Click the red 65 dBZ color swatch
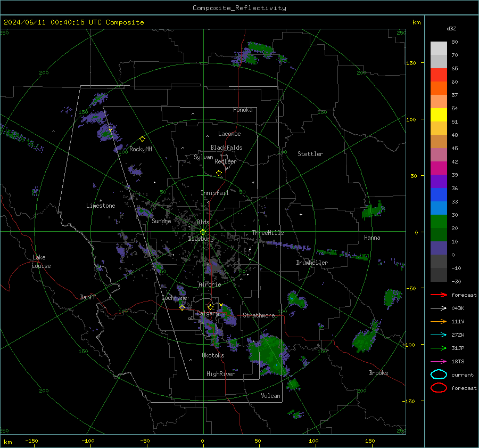The height and width of the screenshot is (448, 479). 439,75
